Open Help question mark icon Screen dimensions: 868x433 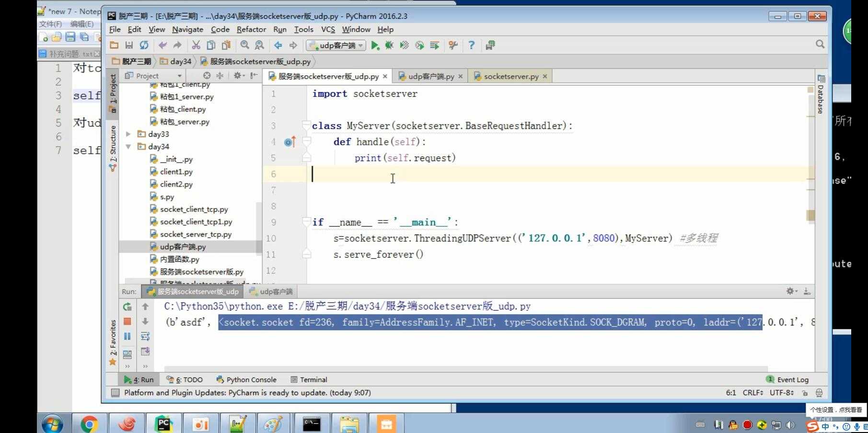coord(472,45)
